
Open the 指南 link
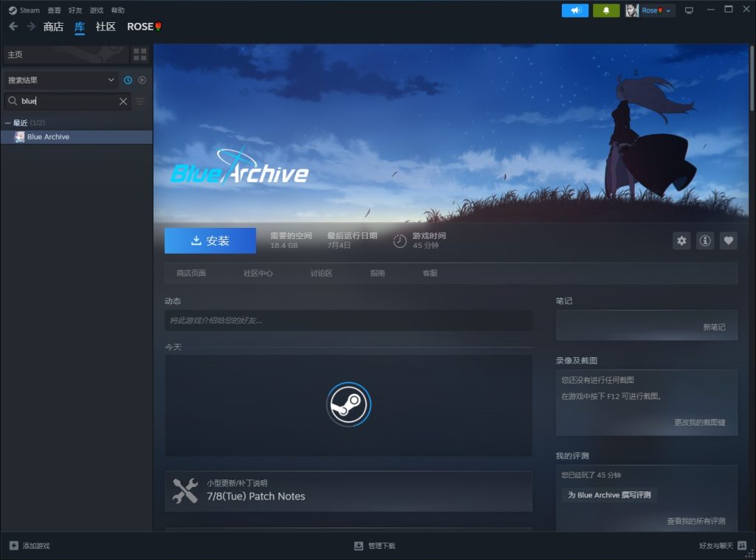coord(377,273)
